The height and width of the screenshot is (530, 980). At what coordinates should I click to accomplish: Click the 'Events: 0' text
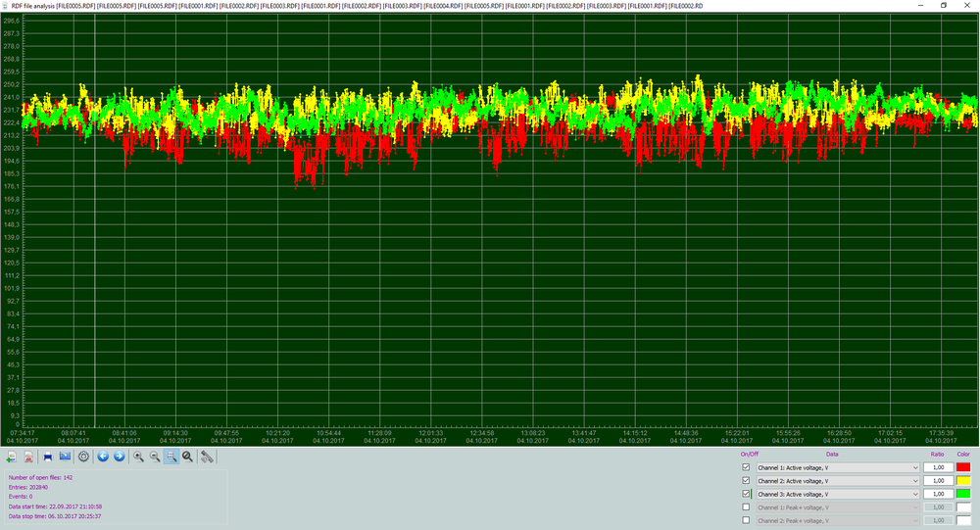pyautogui.click(x=21, y=497)
